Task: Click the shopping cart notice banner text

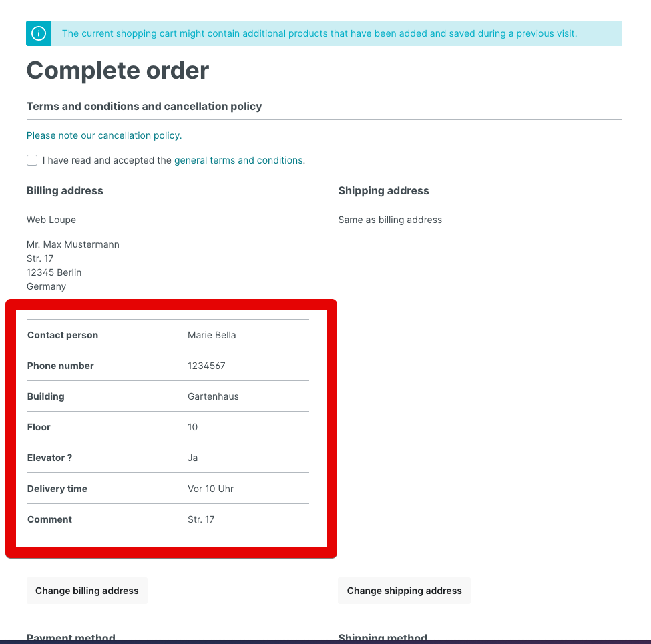Action: (x=319, y=33)
